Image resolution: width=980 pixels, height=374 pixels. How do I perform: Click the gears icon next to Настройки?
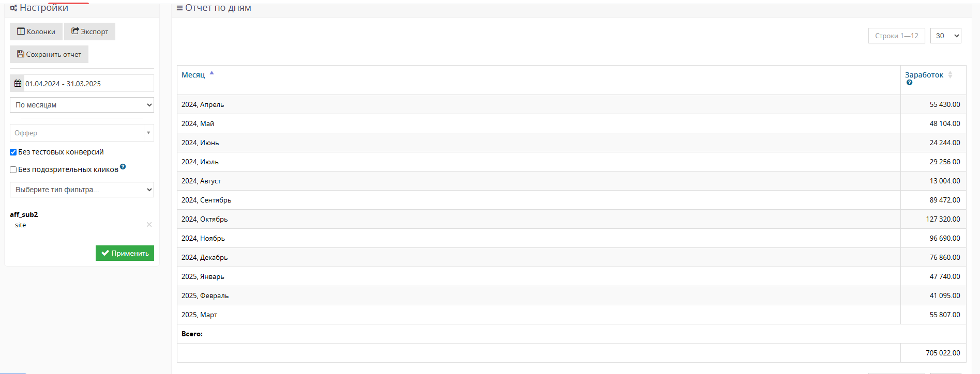click(13, 8)
